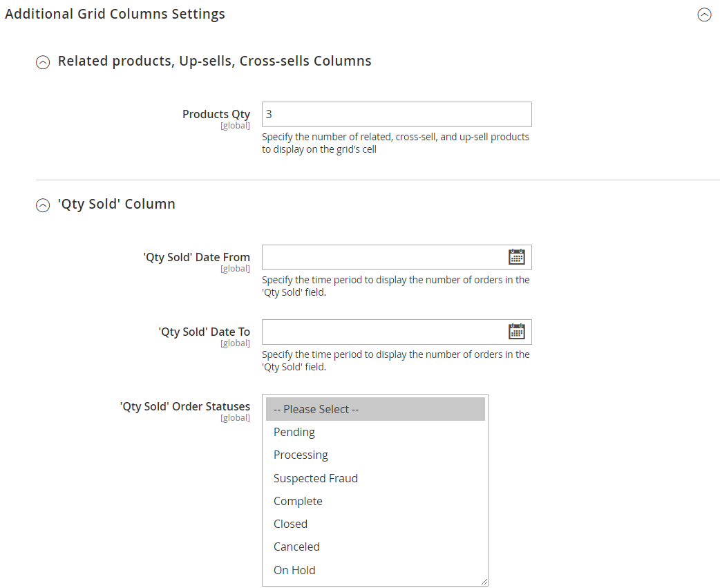Click the 'Qty Sold' Date From label
Screen dimensions: 720x588
196,257
